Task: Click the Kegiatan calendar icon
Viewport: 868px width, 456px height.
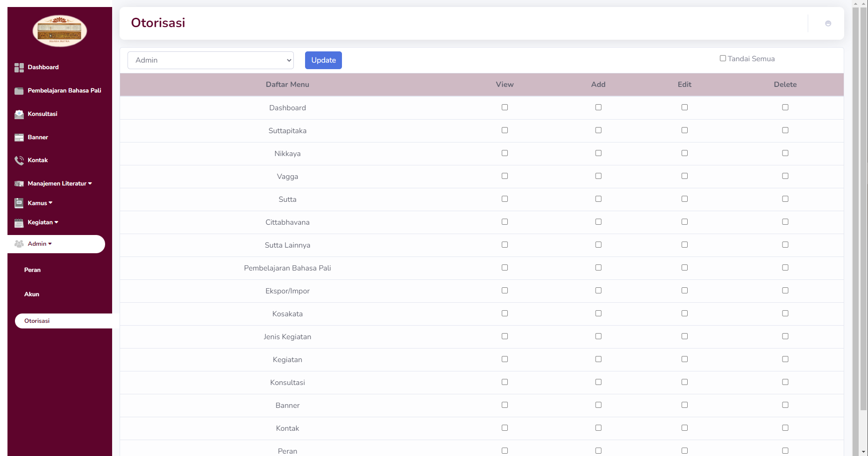Action: click(x=19, y=223)
